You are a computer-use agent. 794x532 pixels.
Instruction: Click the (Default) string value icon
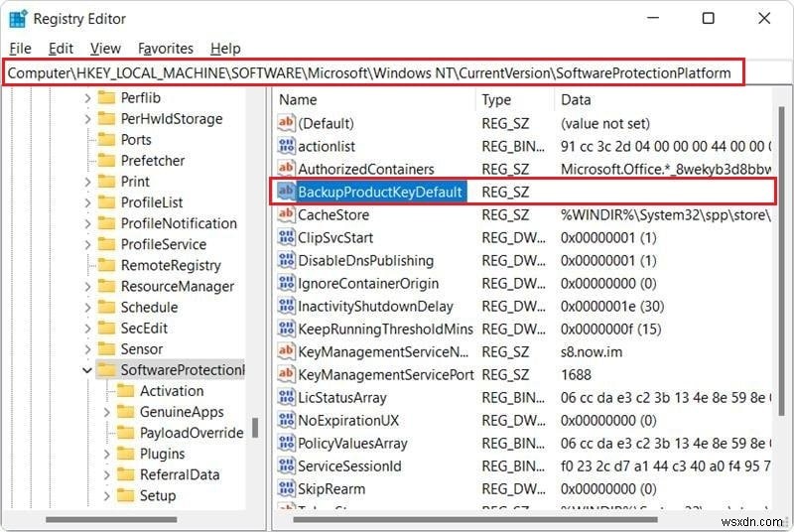coord(286,123)
